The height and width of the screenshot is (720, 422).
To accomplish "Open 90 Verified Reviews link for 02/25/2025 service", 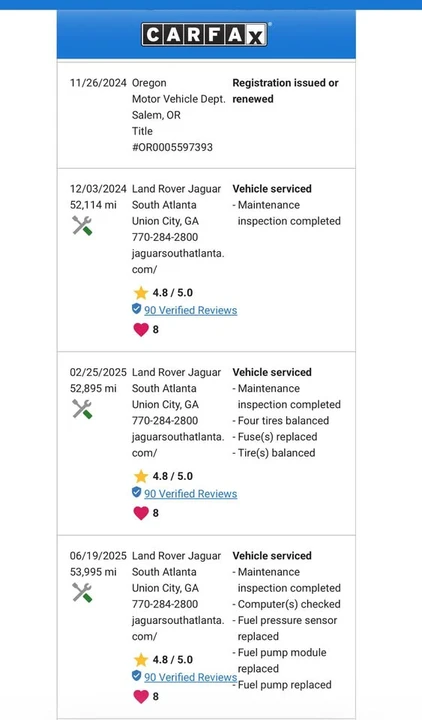I will click(191, 494).
